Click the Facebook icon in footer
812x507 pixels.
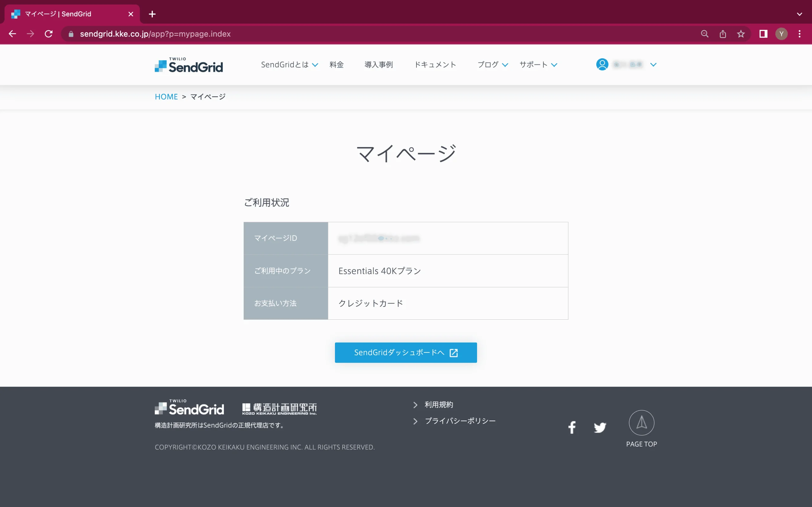[x=572, y=427]
